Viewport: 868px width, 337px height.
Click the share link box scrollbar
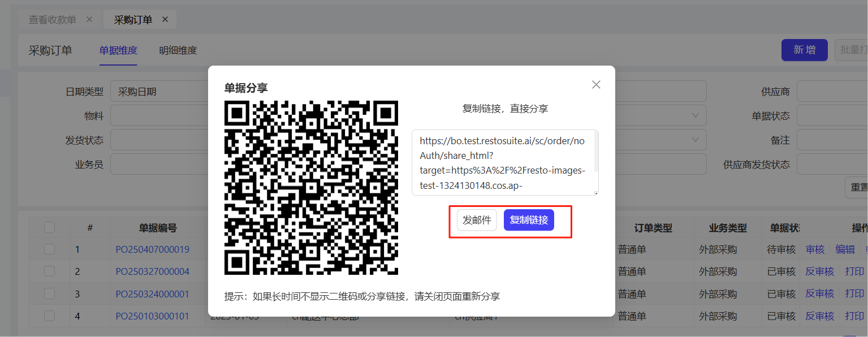point(595,153)
